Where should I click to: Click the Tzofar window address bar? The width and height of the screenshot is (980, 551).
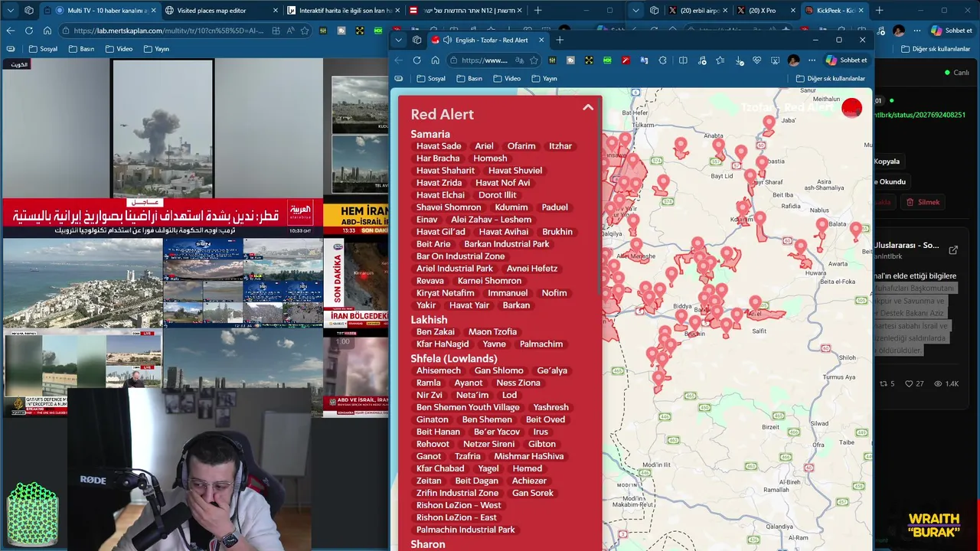[x=494, y=60]
